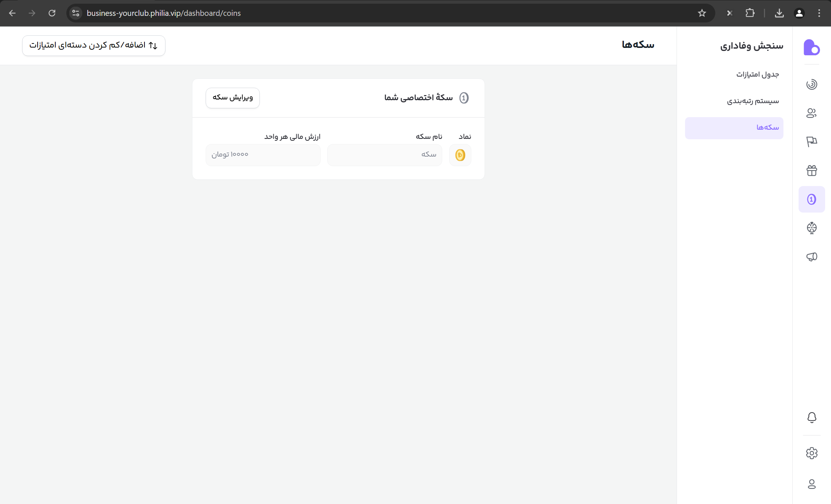831x504 pixels.
Task: Open the notifications bell icon
Action: pos(811,417)
